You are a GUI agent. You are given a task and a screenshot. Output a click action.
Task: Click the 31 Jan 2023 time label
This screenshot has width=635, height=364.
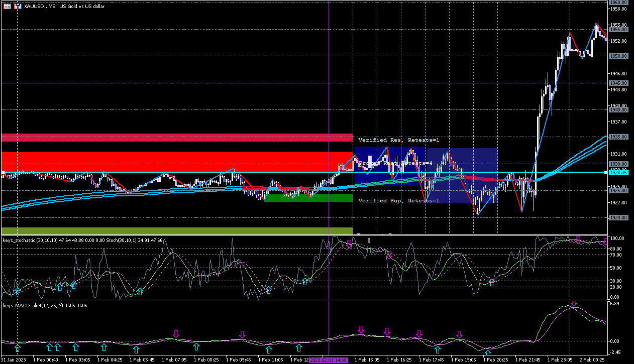(15, 360)
